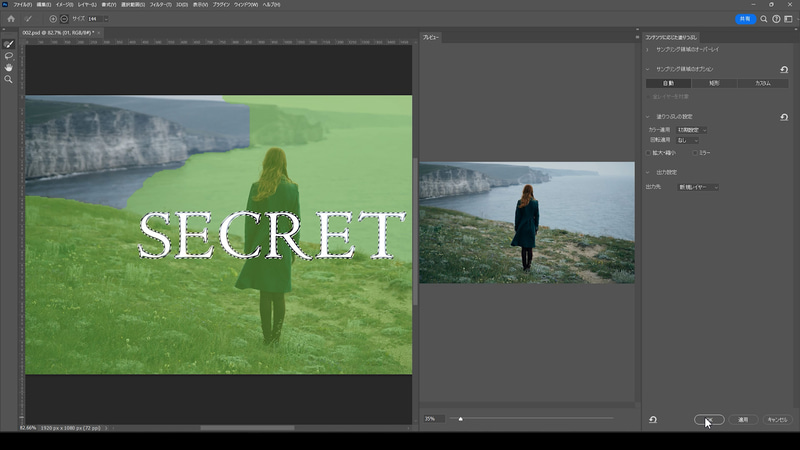Enable the ミラー (Mirror) checkbox
This screenshot has height=450, width=800.
click(695, 153)
